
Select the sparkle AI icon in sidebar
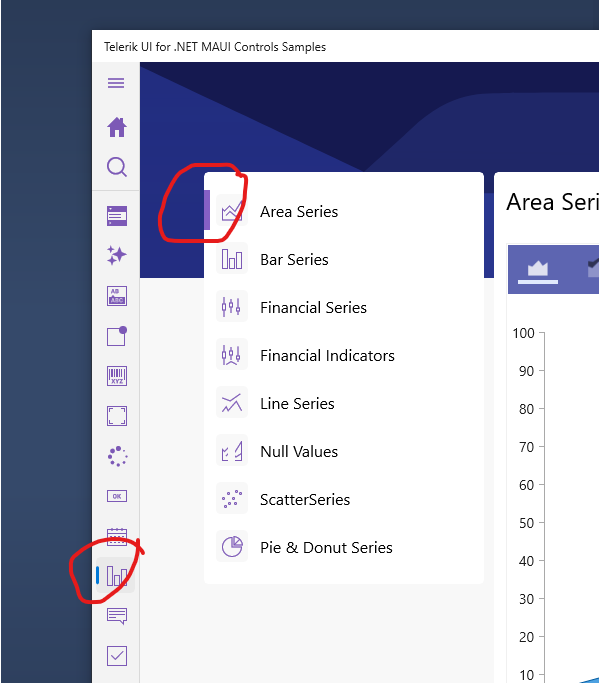tap(116, 255)
